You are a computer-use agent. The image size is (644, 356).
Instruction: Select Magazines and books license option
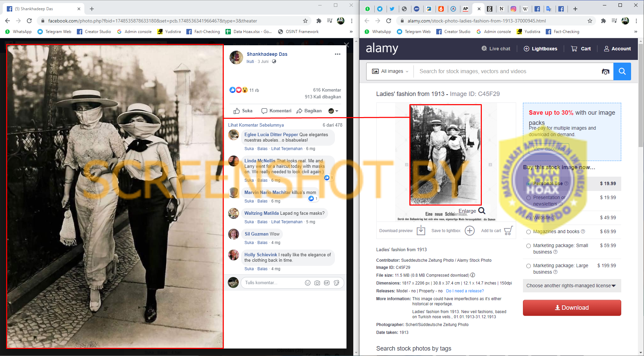click(528, 232)
